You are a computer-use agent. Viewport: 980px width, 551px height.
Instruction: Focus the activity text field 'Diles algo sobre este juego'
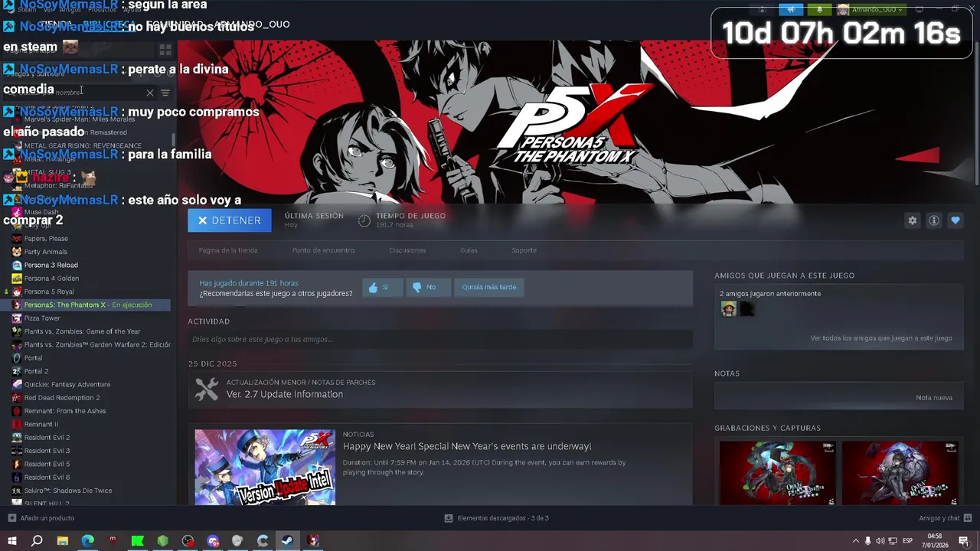tap(440, 339)
